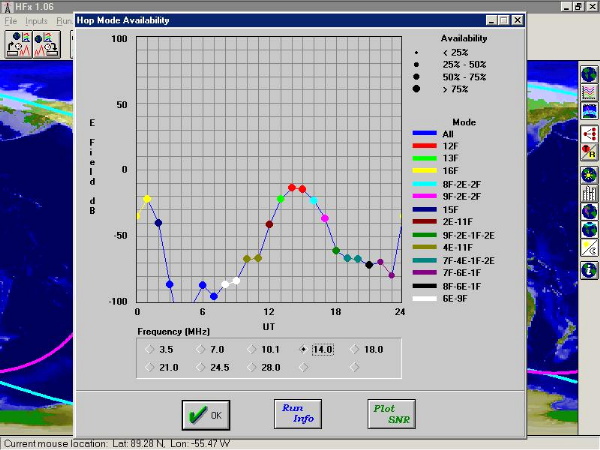This screenshot has height=450, width=600.
Task: Open the Run menu
Action: (64, 21)
